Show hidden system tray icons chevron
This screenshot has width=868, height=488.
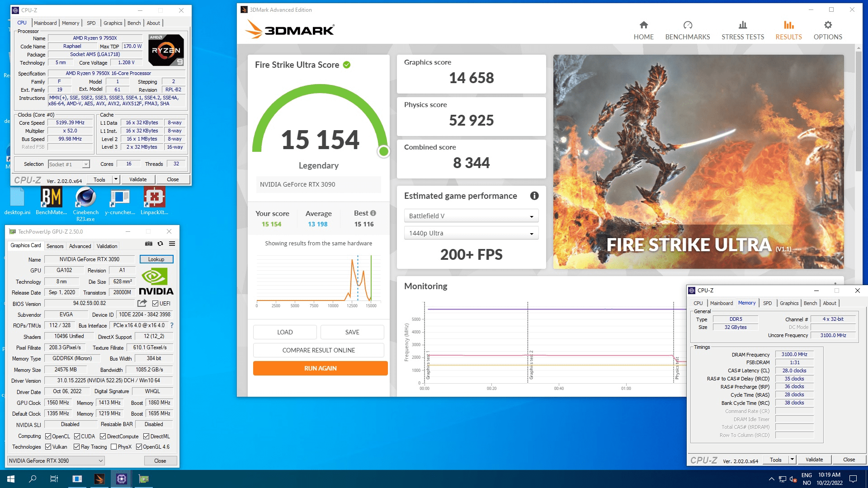[771, 479]
